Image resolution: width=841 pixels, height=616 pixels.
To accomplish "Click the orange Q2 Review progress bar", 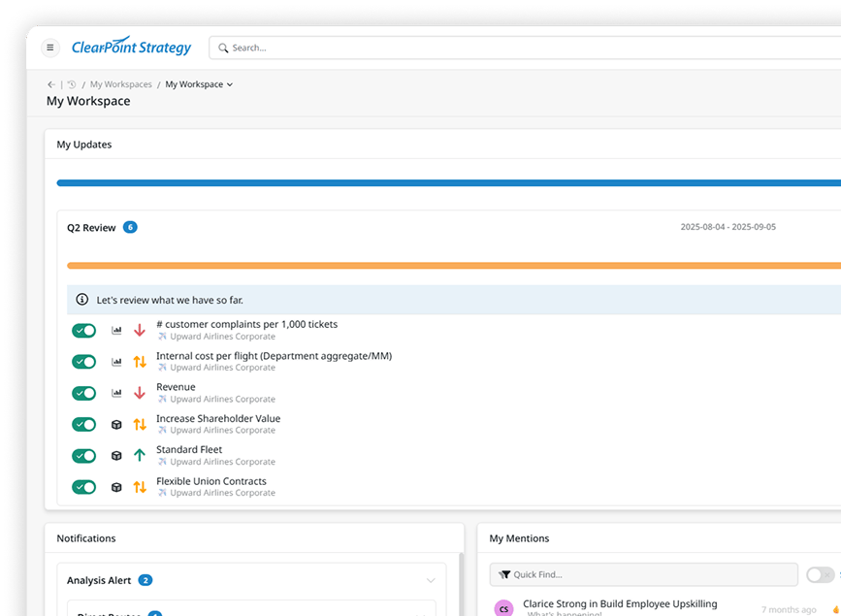I will point(454,266).
